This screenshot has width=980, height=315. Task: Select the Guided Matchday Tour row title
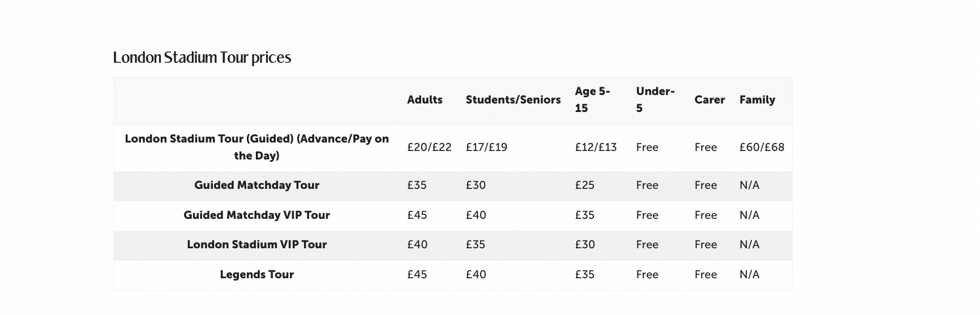(x=256, y=185)
